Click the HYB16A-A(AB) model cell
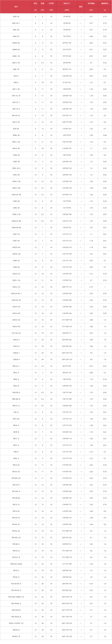The height and width of the screenshot is (644, 112). pos(16,564)
